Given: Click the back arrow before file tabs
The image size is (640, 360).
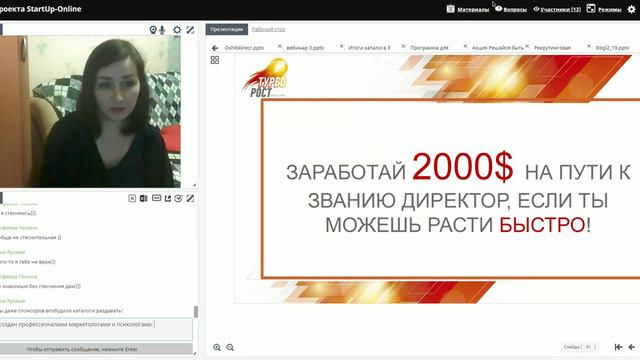Looking at the screenshot, I should [215, 48].
